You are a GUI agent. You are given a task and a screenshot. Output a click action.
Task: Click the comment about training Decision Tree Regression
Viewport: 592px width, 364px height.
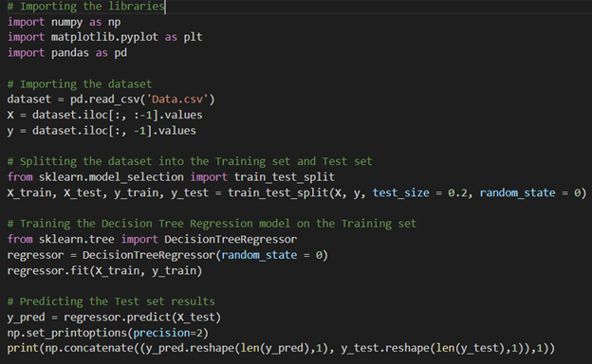pyautogui.click(x=212, y=224)
